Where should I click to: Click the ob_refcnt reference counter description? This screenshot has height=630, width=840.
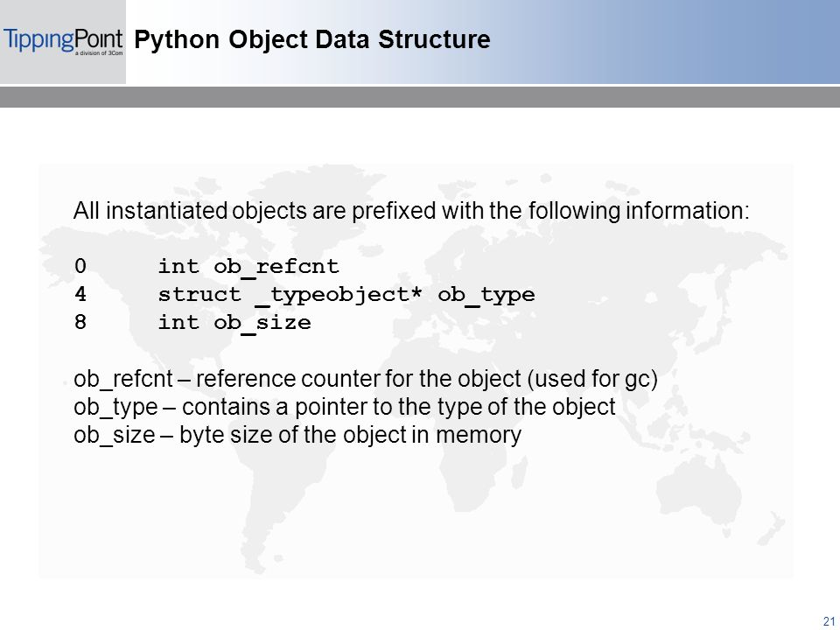coord(366,379)
